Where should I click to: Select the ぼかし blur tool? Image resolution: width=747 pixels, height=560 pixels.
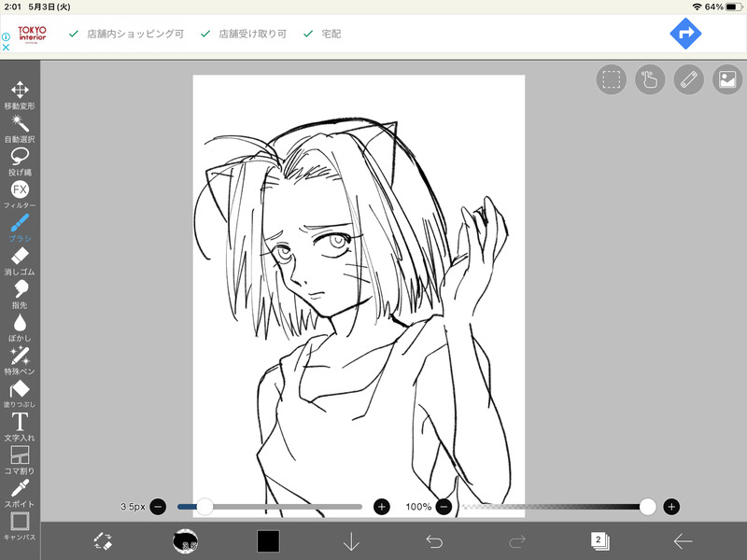click(20, 328)
